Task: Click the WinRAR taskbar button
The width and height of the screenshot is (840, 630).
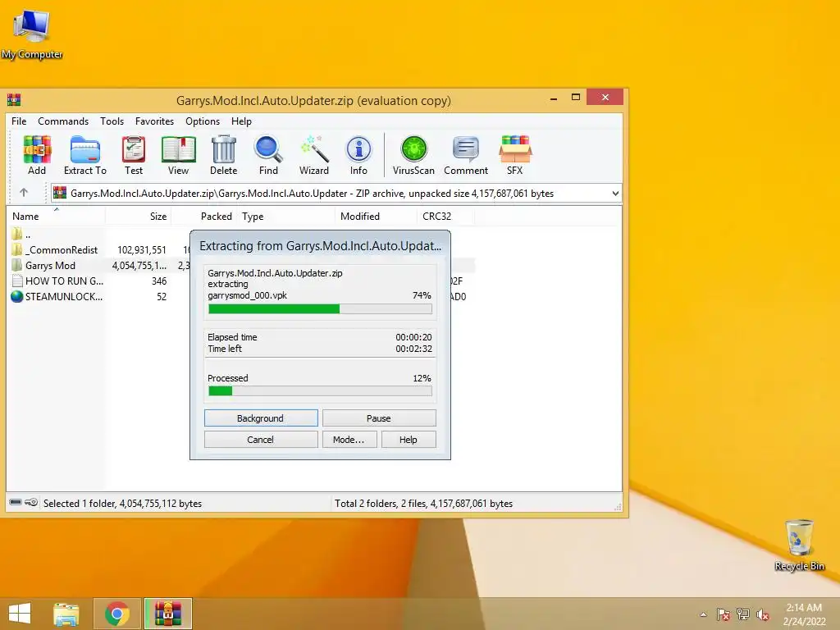Action: (167, 614)
